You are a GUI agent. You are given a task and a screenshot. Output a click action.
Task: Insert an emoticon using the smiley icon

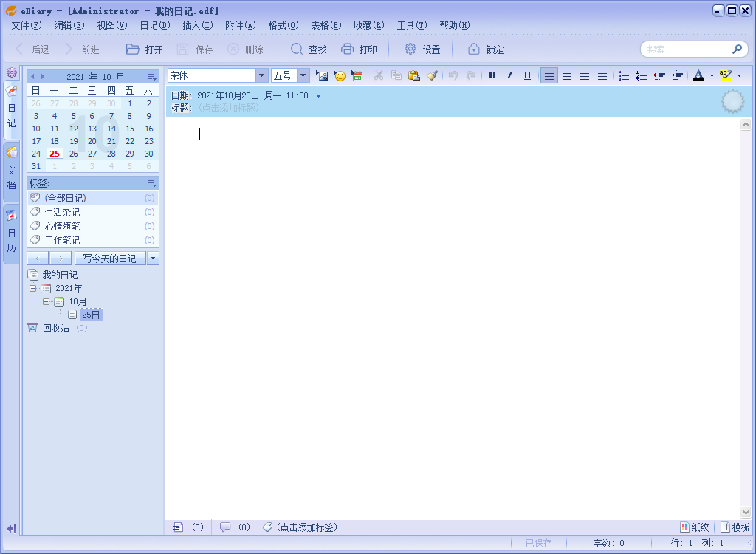click(x=340, y=75)
